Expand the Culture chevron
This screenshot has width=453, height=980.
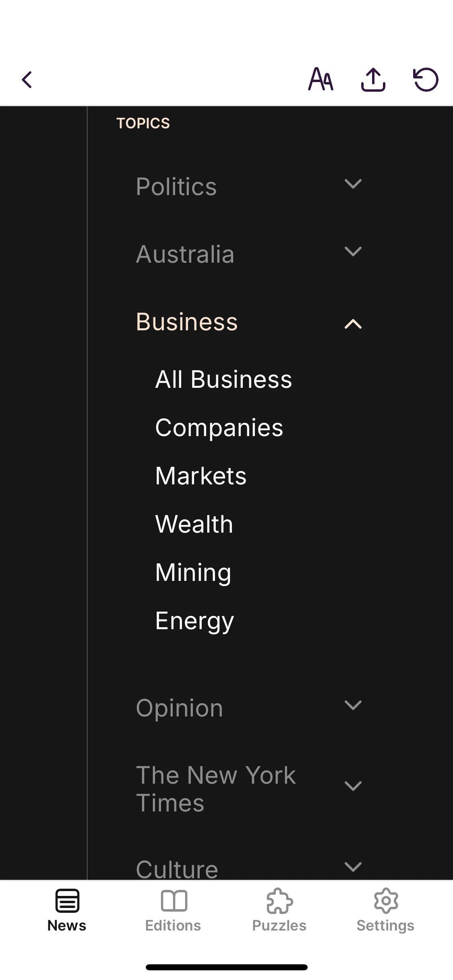(x=353, y=866)
